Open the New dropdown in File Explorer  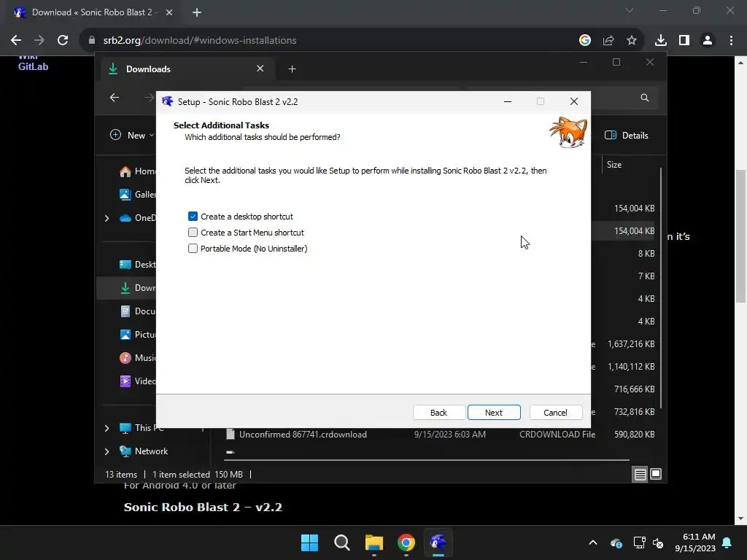[x=132, y=135]
